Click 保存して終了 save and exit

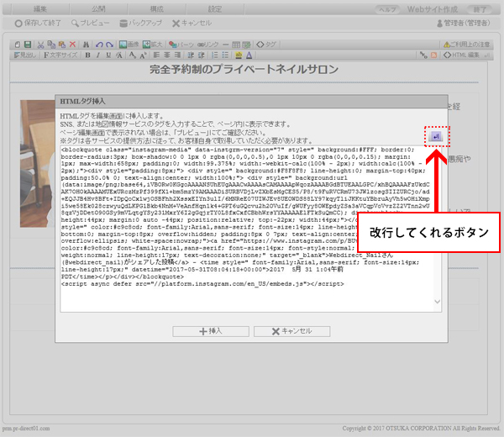(x=38, y=24)
